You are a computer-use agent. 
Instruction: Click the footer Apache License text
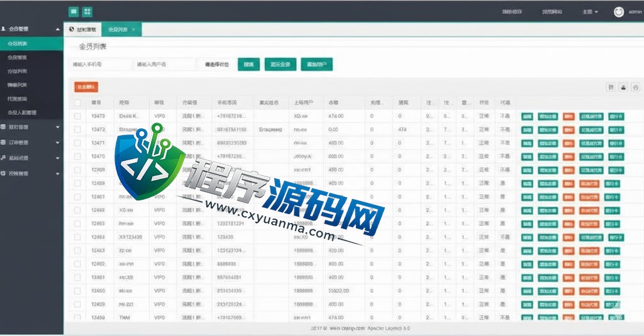pos(388,328)
